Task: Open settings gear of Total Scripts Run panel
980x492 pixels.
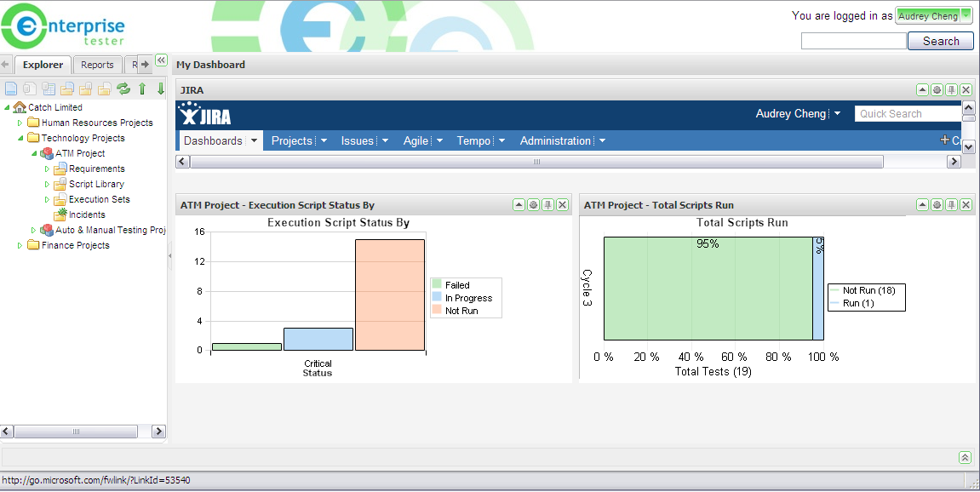Action: point(937,205)
